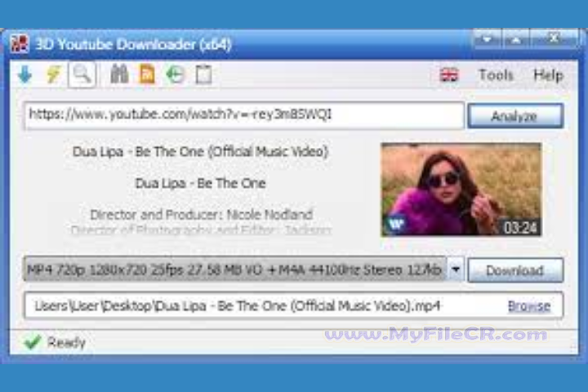Close the 3D Youtube Downloader window
This screenshot has width=588, height=392.
(x=554, y=38)
